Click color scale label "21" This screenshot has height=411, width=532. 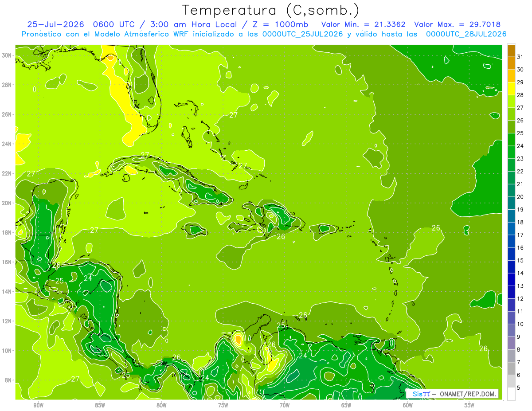coord(520,184)
